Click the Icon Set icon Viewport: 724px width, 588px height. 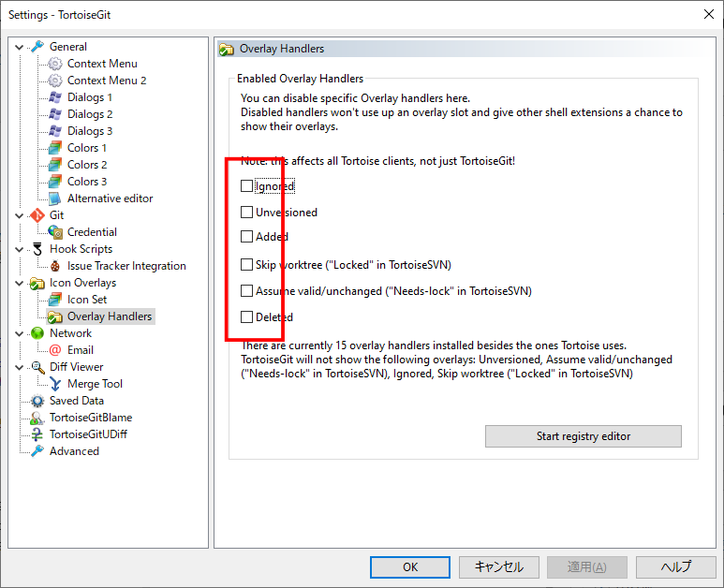[x=55, y=300]
